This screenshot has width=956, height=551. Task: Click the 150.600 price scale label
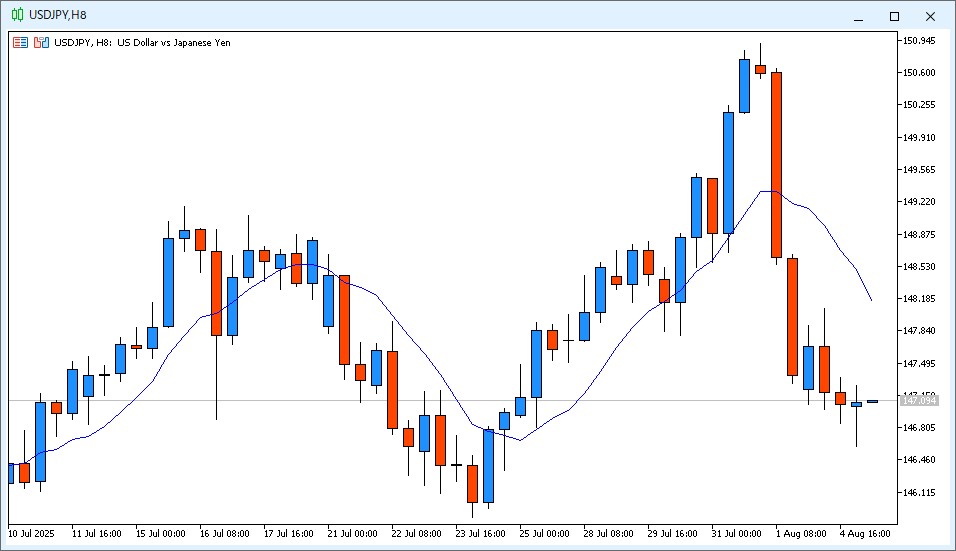[x=919, y=73]
